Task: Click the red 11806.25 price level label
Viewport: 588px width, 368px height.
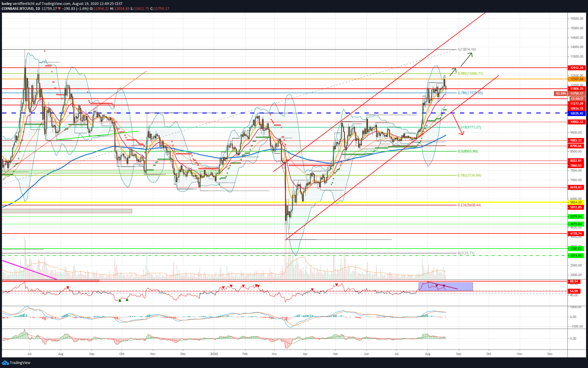Action: click(x=576, y=89)
